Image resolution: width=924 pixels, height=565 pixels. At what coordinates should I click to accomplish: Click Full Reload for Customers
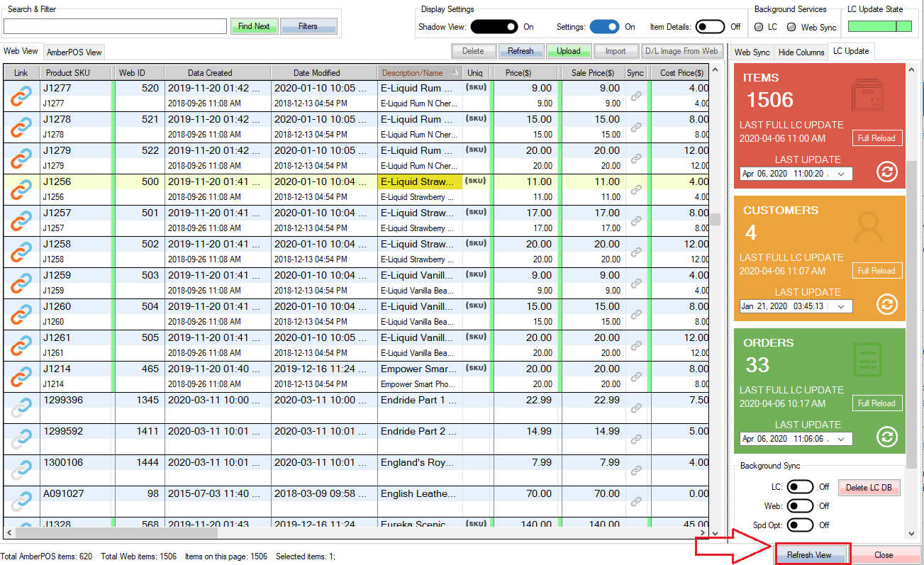(x=877, y=271)
